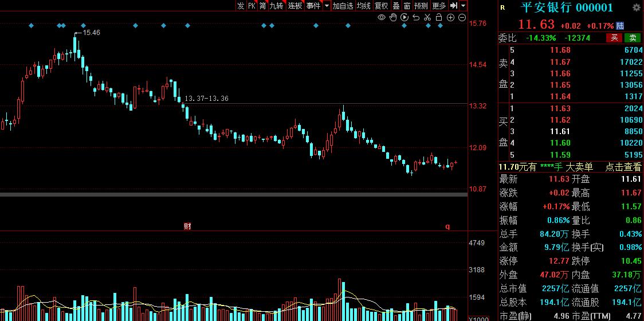Click the 跌停 value 10.45
Image resolution: width=644 pixels, height=321 pixels.
click(631, 261)
